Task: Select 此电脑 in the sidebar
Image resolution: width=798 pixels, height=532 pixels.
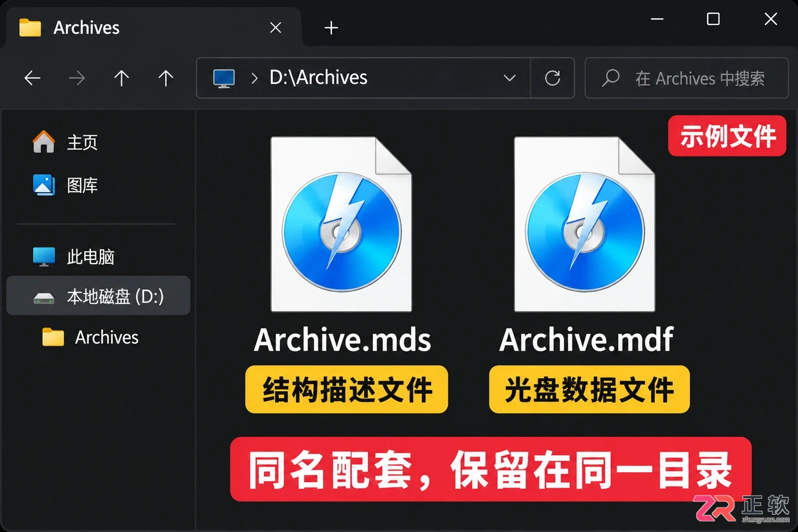Action: point(99,257)
